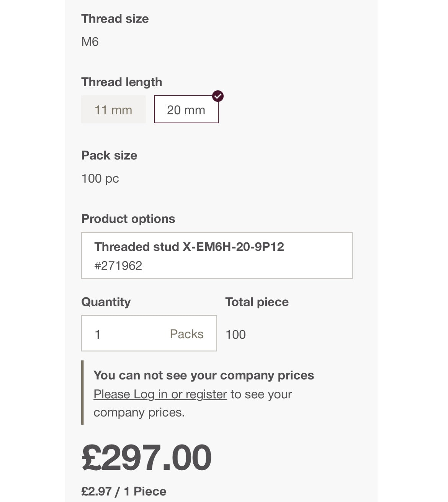Click the Product options heading
This screenshot has height=502, width=448.
128,219
